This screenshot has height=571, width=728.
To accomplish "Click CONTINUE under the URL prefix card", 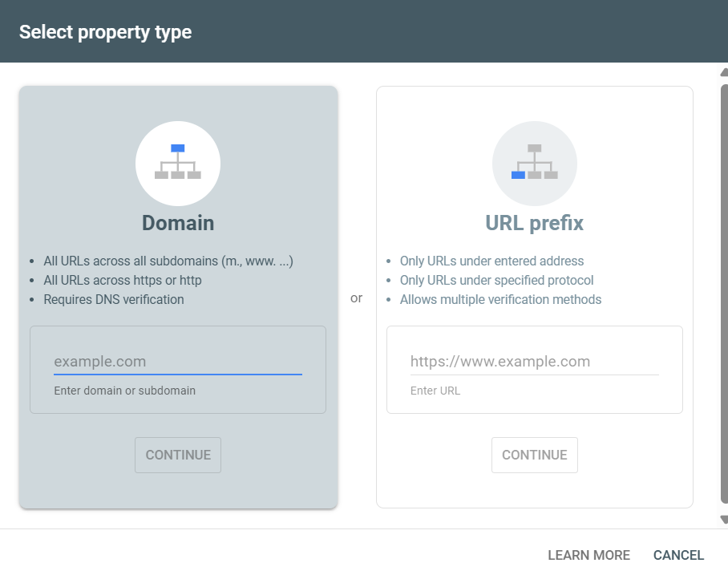I will [x=534, y=455].
